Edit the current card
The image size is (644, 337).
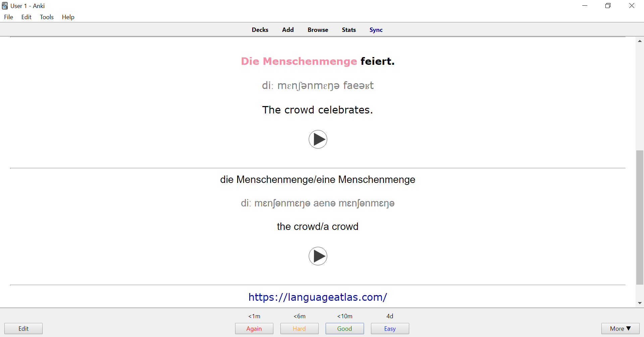[x=23, y=328]
